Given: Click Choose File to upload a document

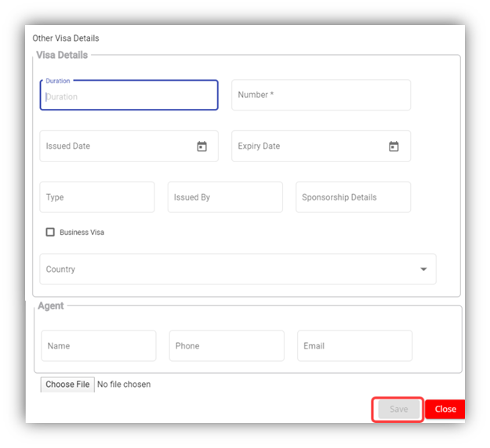Looking at the screenshot, I should tap(67, 385).
